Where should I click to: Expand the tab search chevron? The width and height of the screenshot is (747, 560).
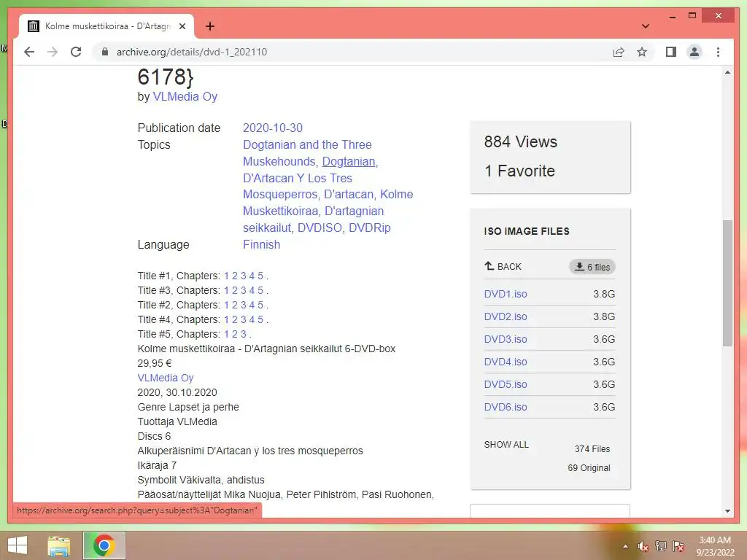[x=646, y=26]
